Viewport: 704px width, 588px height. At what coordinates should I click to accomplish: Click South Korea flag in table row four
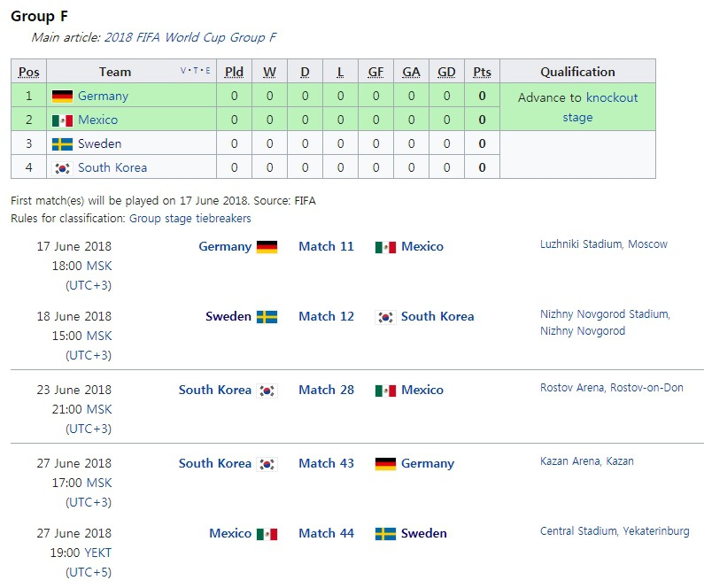(62, 168)
